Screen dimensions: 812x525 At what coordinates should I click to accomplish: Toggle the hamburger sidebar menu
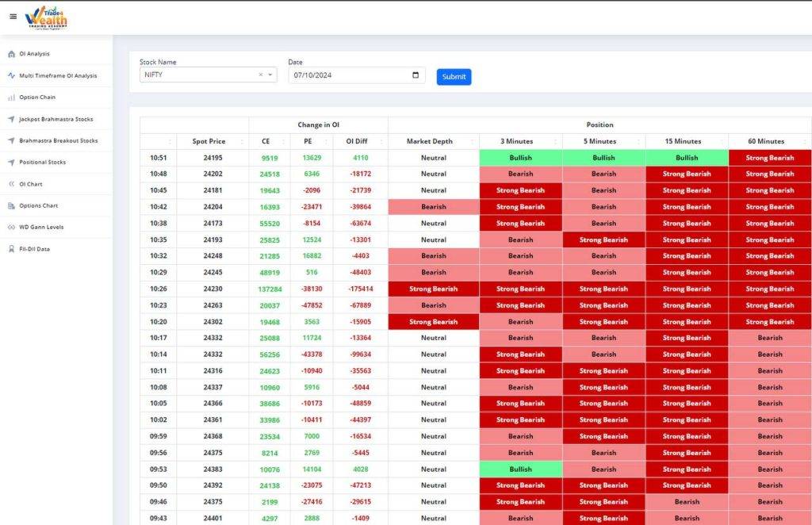pyautogui.click(x=13, y=16)
